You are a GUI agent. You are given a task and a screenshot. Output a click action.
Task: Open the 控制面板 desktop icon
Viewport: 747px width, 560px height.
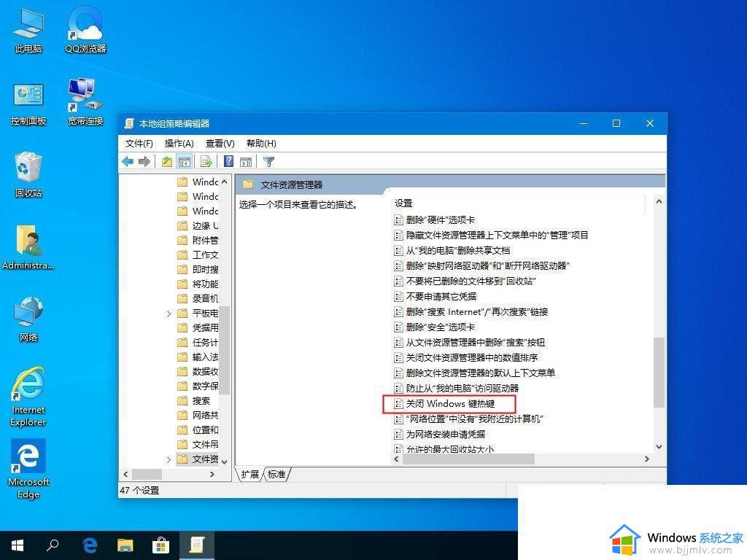point(28,104)
